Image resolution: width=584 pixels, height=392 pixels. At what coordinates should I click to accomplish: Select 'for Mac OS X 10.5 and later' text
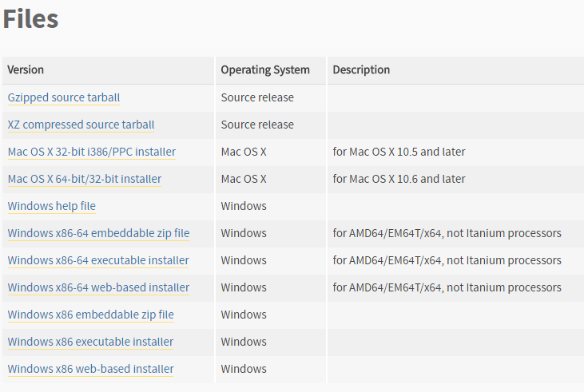coord(399,152)
